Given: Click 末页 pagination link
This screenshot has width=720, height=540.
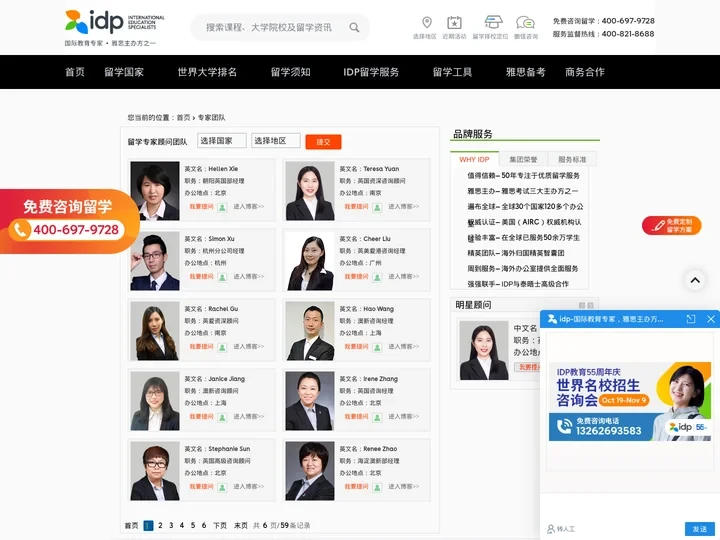Looking at the screenshot, I should [x=241, y=525].
